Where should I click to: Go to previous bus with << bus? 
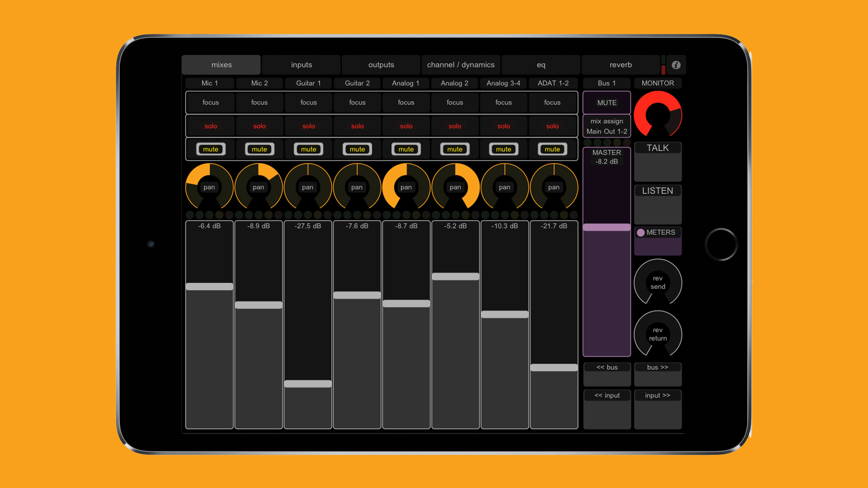(607, 374)
